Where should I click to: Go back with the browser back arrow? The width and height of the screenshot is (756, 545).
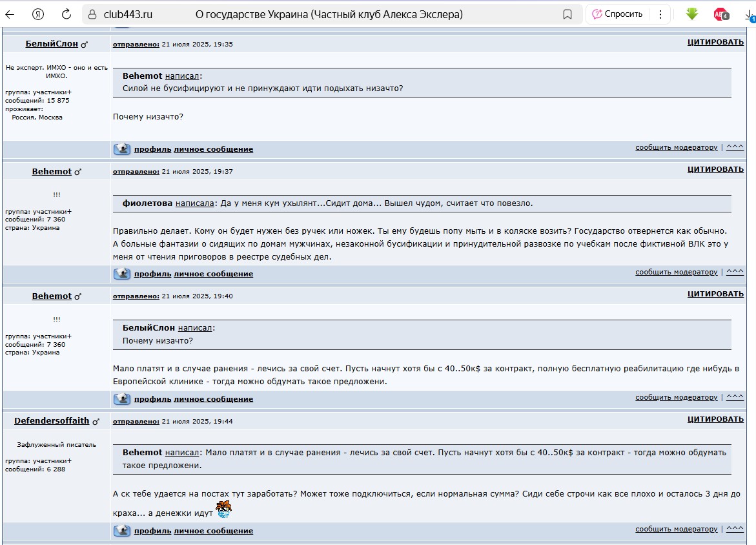coord(10,14)
